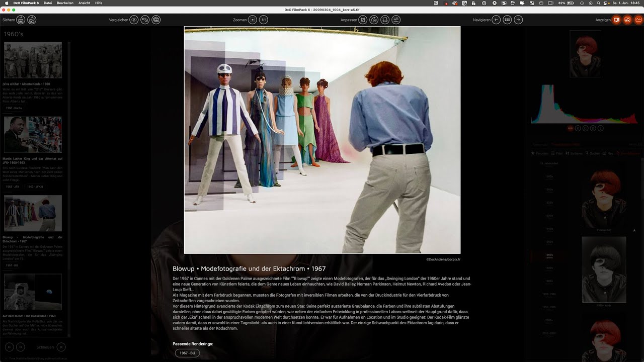Click the Favoriten star filter
Image resolution: width=644 pixels, height=362 pixels.
coord(540,153)
